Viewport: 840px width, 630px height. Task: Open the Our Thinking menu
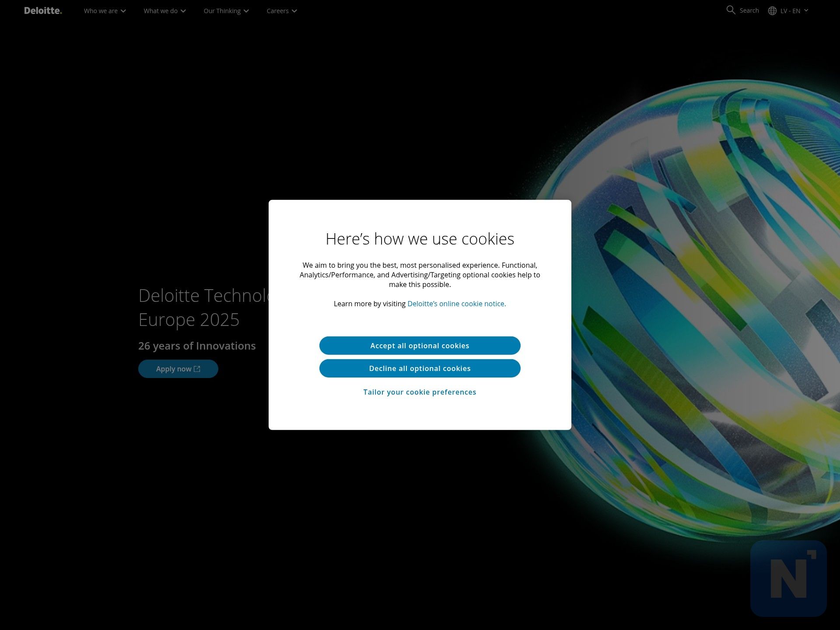226,11
